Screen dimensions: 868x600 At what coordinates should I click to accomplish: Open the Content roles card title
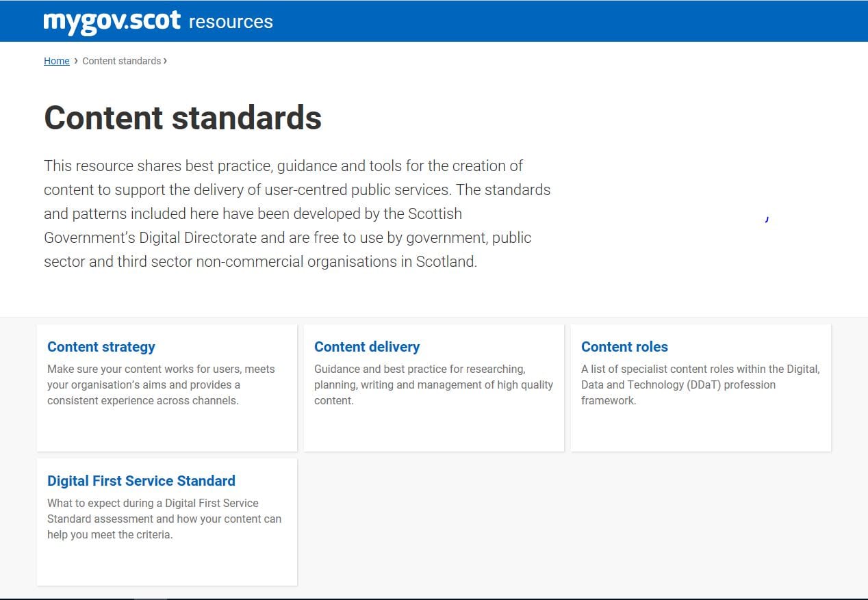click(x=624, y=347)
